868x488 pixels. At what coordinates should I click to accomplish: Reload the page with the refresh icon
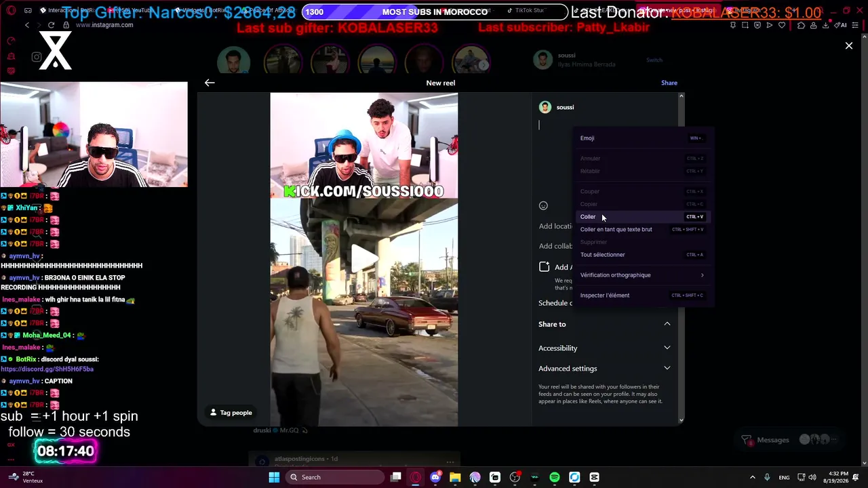(52, 25)
